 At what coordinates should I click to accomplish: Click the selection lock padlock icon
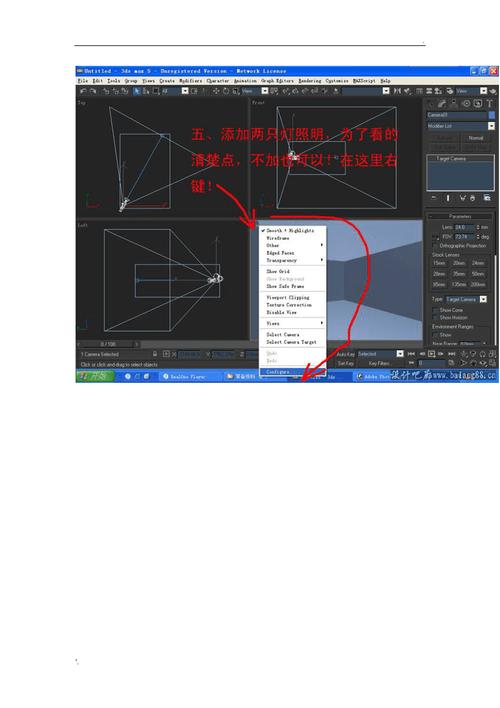[155, 354]
